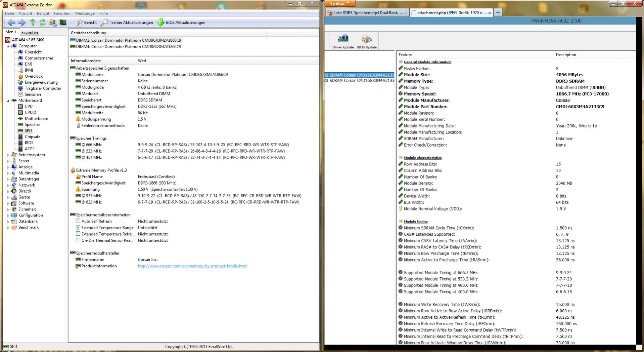Expand the Server tree node
644x352 pixels.
(8, 161)
